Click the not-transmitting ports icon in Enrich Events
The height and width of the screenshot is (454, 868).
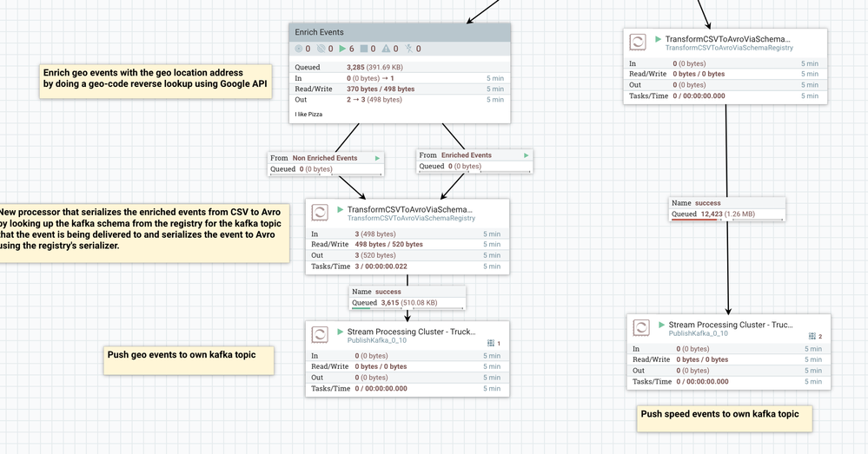(321, 49)
